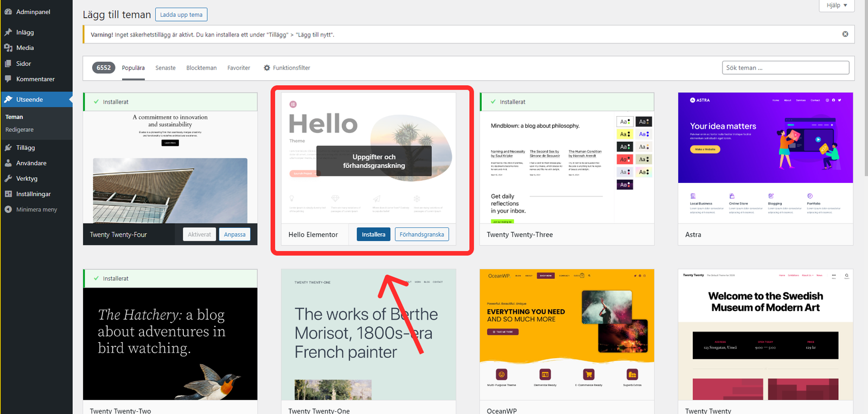Viewport: 868px width, 414px height.
Task: Click the Inställningar settings icon
Action: coord(8,194)
